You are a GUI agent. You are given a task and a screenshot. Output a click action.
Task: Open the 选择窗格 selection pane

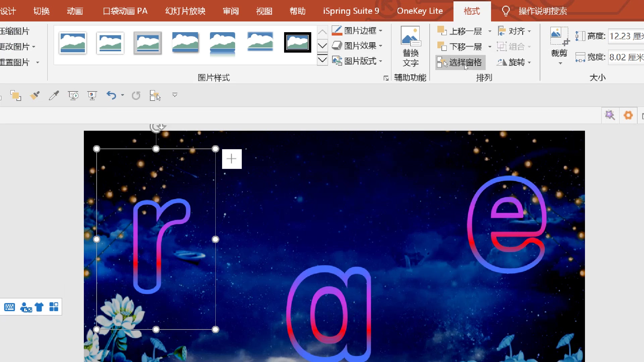pyautogui.click(x=460, y=62)
